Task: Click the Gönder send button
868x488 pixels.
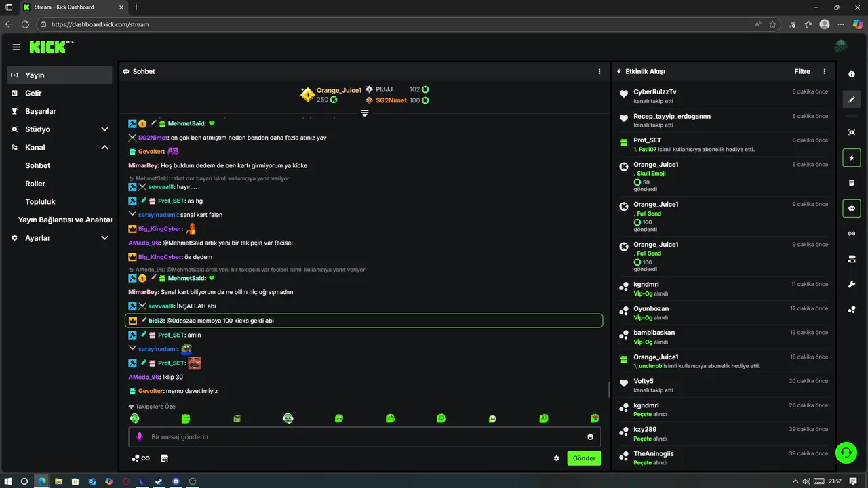Action: 584,458
